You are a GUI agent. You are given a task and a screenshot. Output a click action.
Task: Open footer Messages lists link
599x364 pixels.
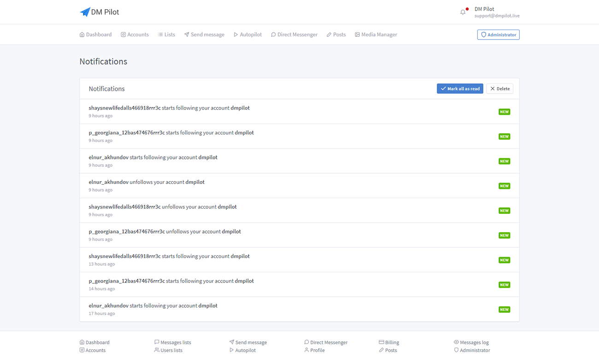[173, 342]
